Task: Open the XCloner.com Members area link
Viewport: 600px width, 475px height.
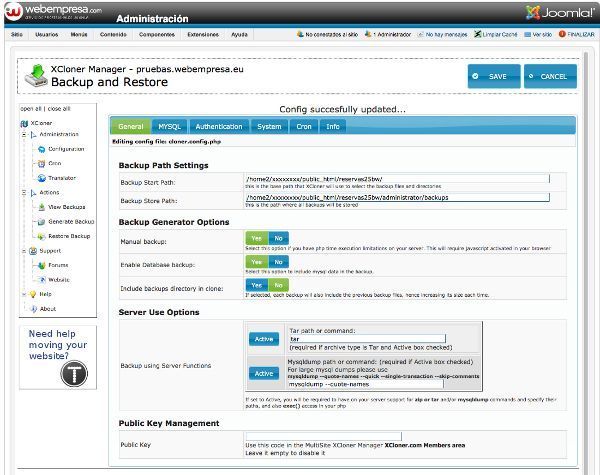Action: pyautogui.click(x=425, y=446)
